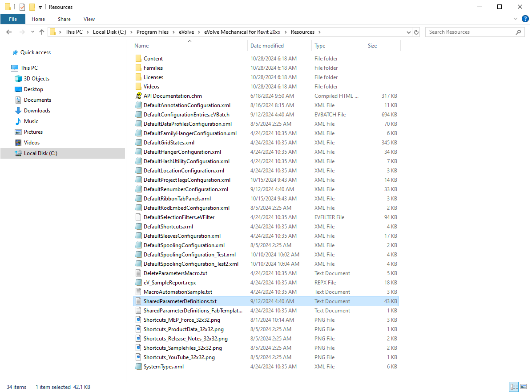Screen dimensions: 532x392
Task: Select DefaultSpoolingConfiguration_Test2.xml file name
Action: [x=191, y=264]
